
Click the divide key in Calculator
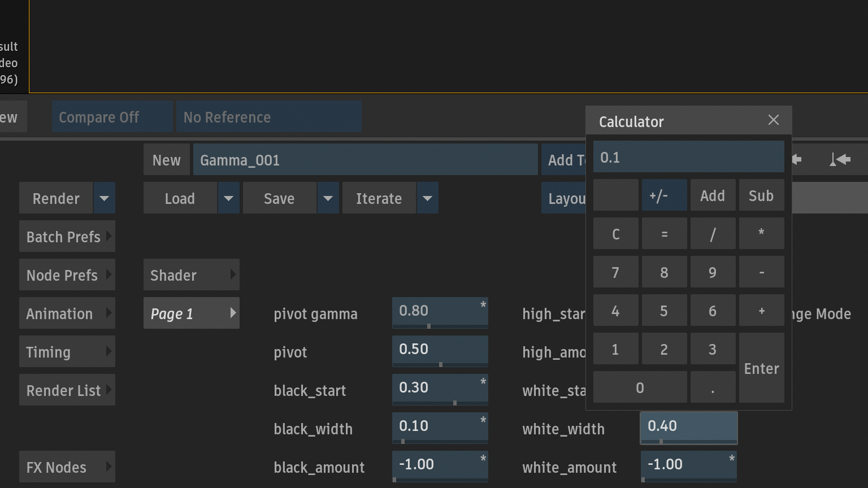(x=713, y=234)
